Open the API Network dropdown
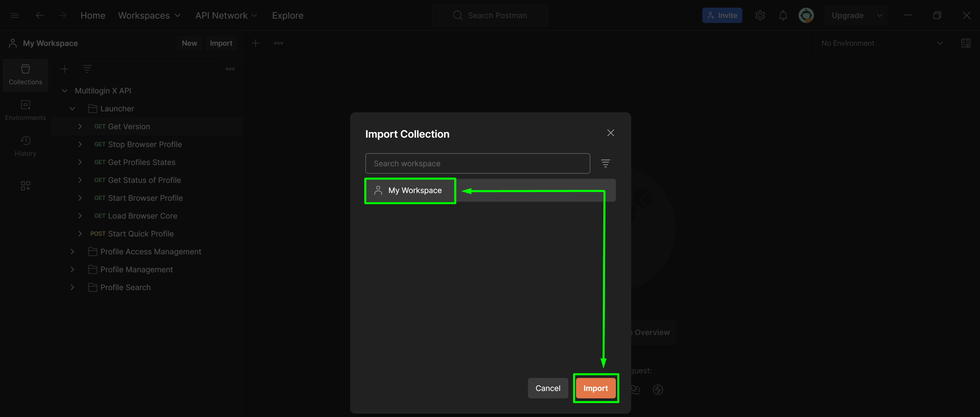Image resolution: width=980 pixels, height=417 pixels. click(x=226, y=16)
